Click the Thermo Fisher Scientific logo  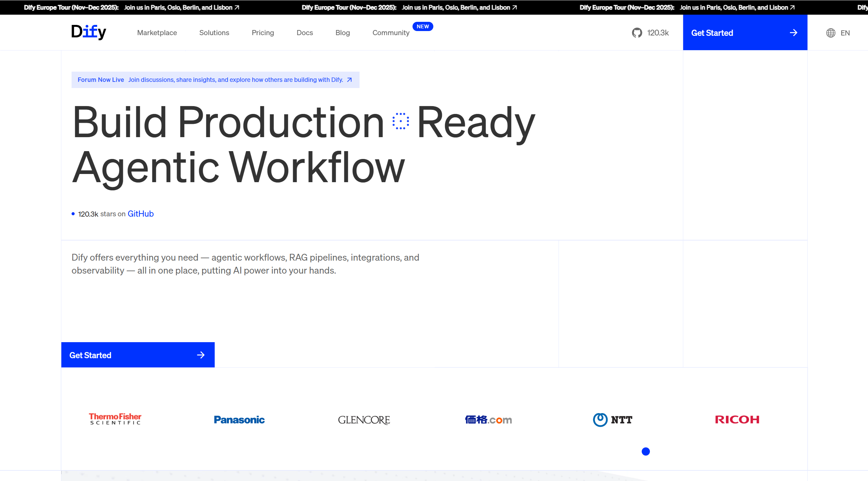coord(115,419)
